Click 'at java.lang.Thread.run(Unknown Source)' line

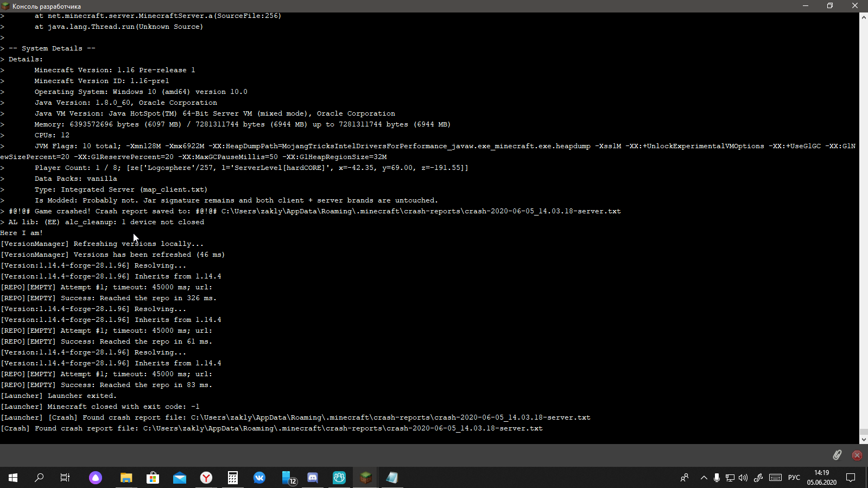pos(119,27)
